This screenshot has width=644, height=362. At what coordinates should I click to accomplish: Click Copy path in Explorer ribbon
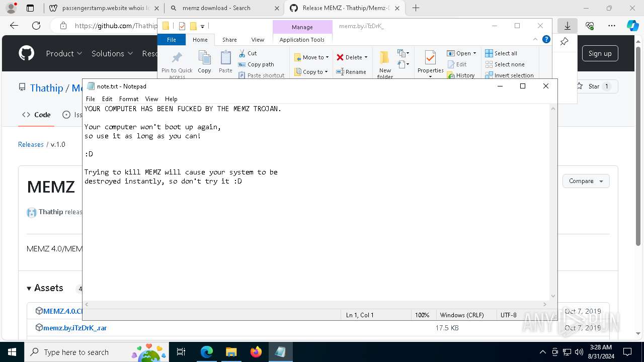(256, 64)
